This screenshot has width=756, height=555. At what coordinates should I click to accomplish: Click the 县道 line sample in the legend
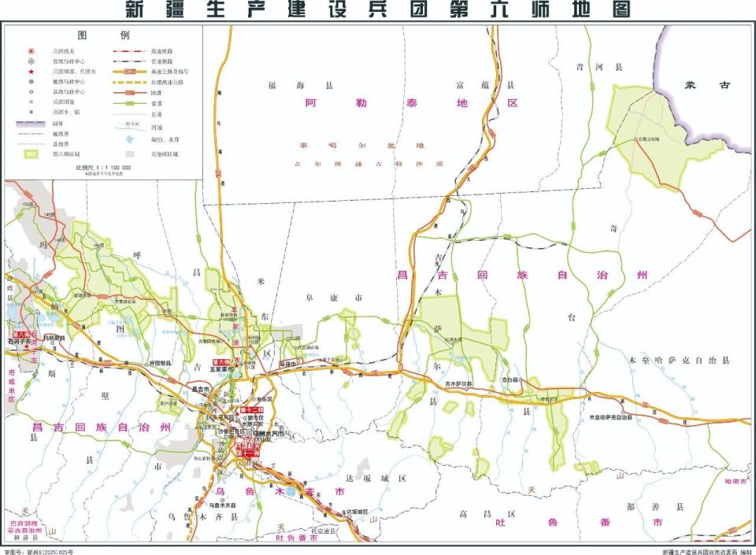130,114
